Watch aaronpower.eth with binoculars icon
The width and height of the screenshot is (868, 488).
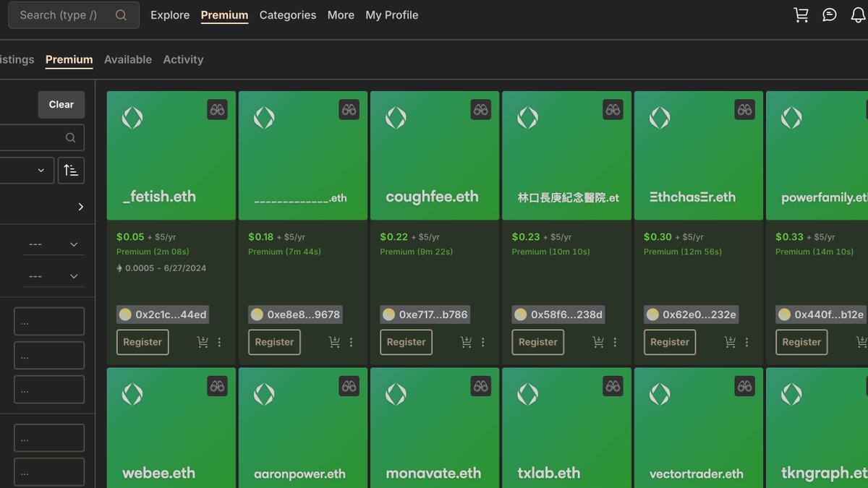[x=349, y=386]
